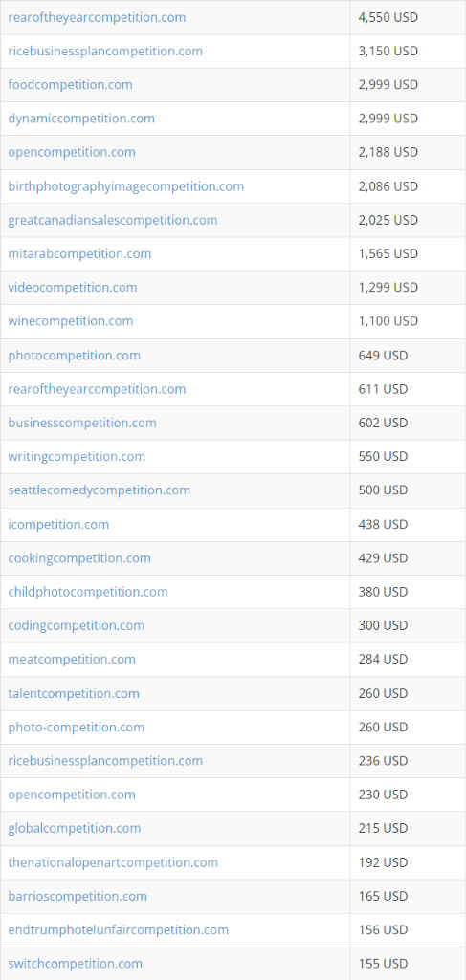Visit seattlecomedycompetition.com link
The height and width of the screenshot is (980, 466).
99,490
